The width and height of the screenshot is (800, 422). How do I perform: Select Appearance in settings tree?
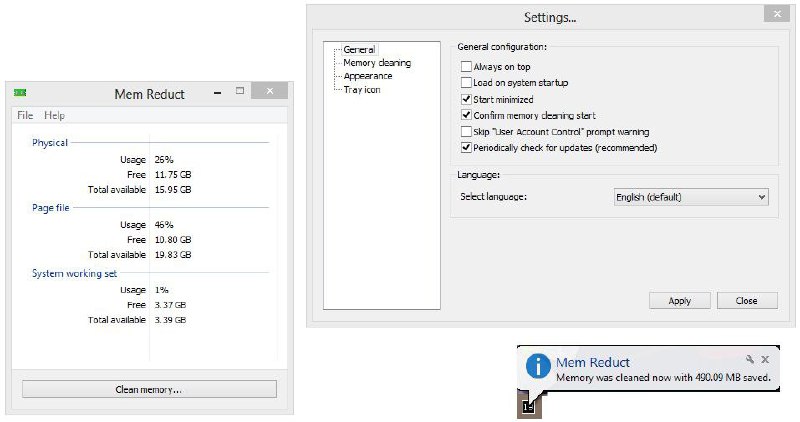tap(367, 76)
